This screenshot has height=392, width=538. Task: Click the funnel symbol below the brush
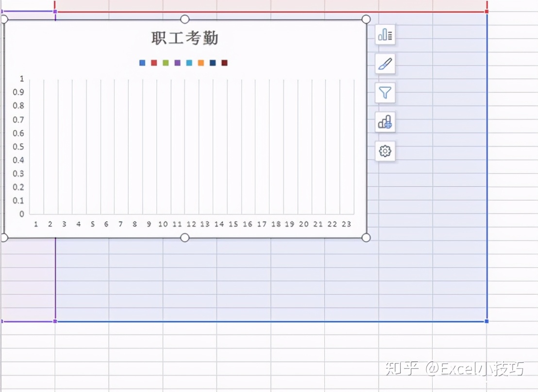385,93
